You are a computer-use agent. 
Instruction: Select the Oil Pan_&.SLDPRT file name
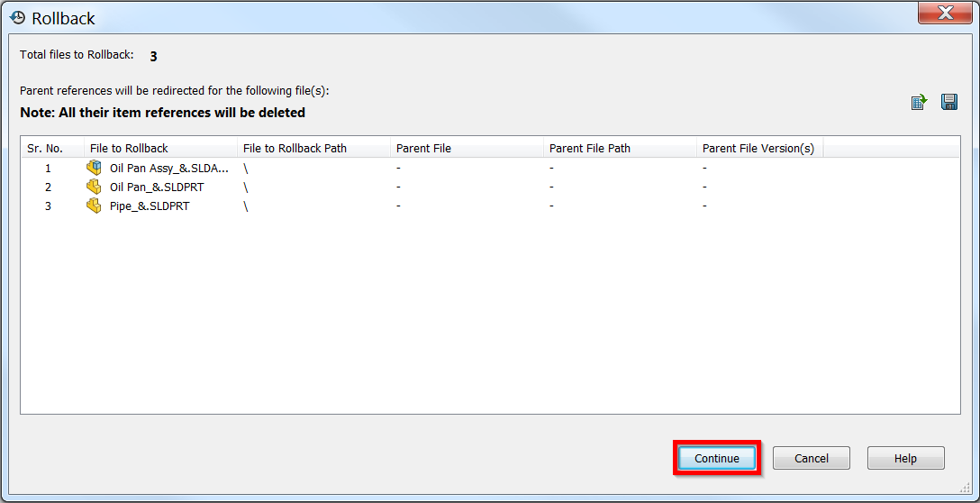(157, 187)
